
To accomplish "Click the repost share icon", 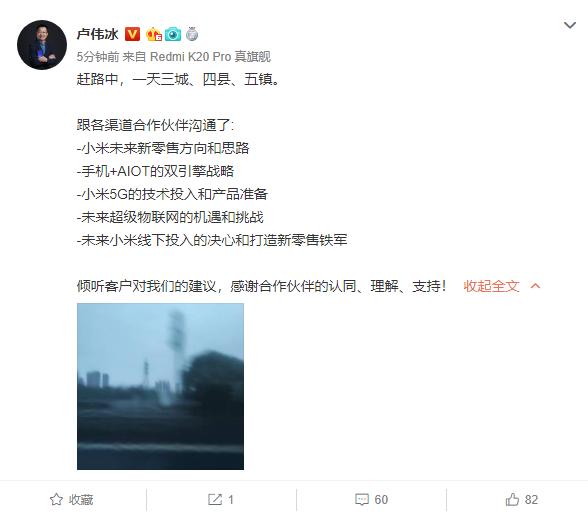I will [215, 499].
